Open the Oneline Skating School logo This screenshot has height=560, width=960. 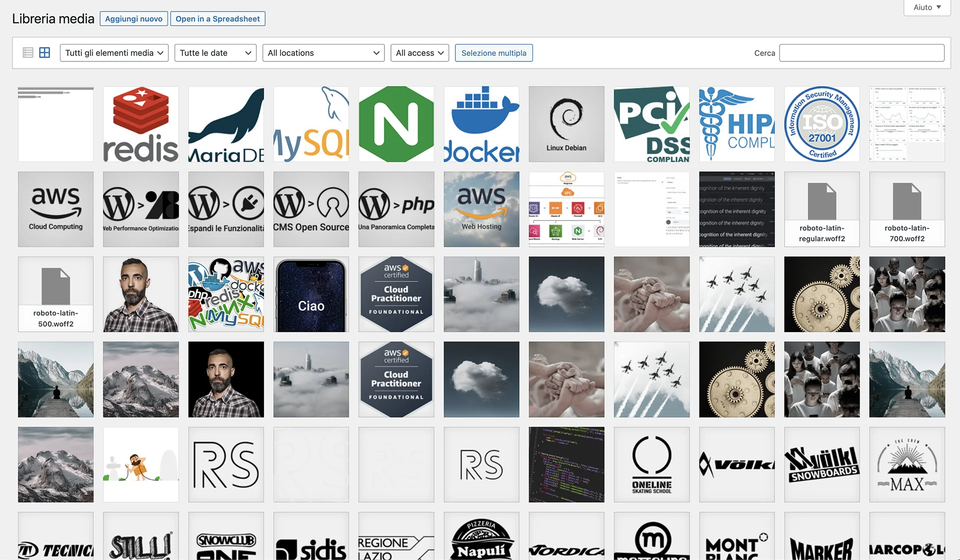(652, 464)
